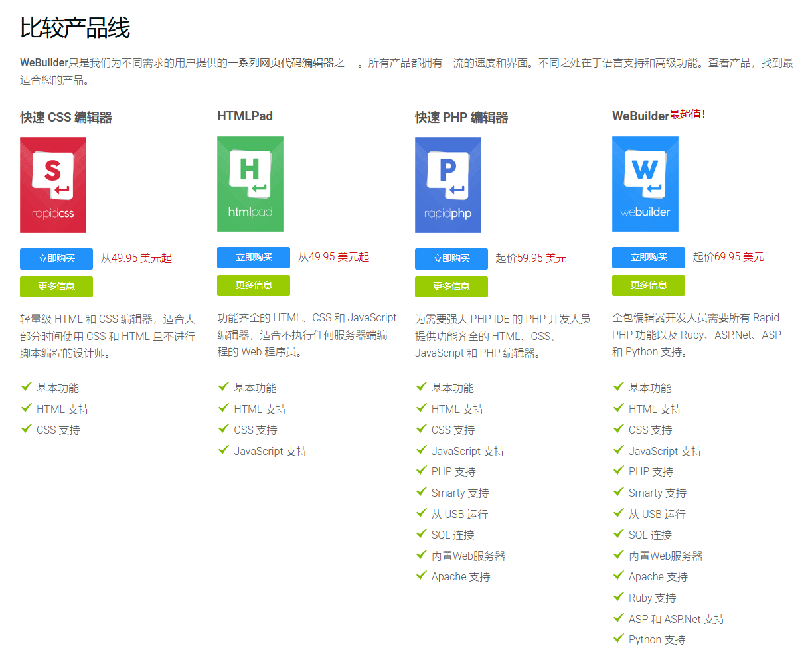This screenshot has width=812, height=664.
Task: Click the 全包编辑器 WeBuilder description
Action: point(696,335)
